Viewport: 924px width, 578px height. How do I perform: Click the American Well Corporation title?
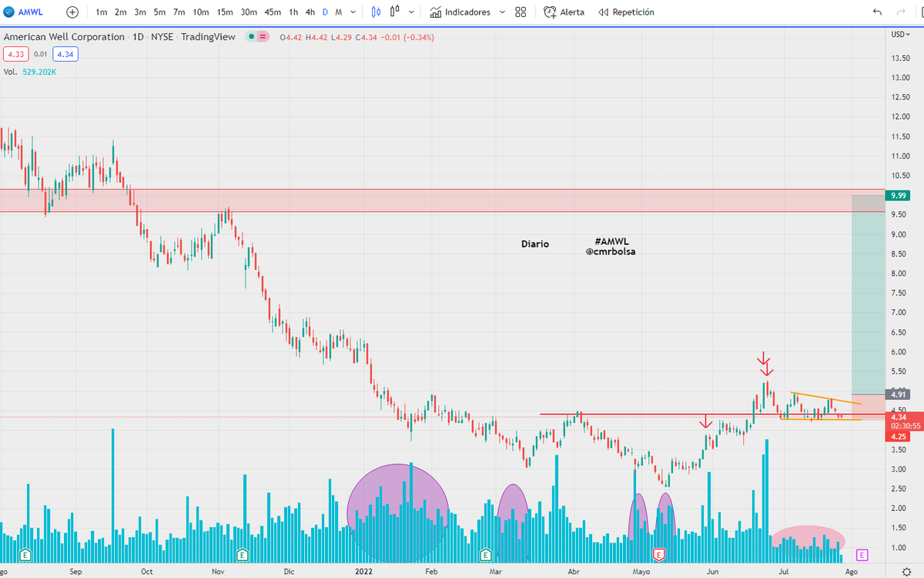(x=64, y=37)
